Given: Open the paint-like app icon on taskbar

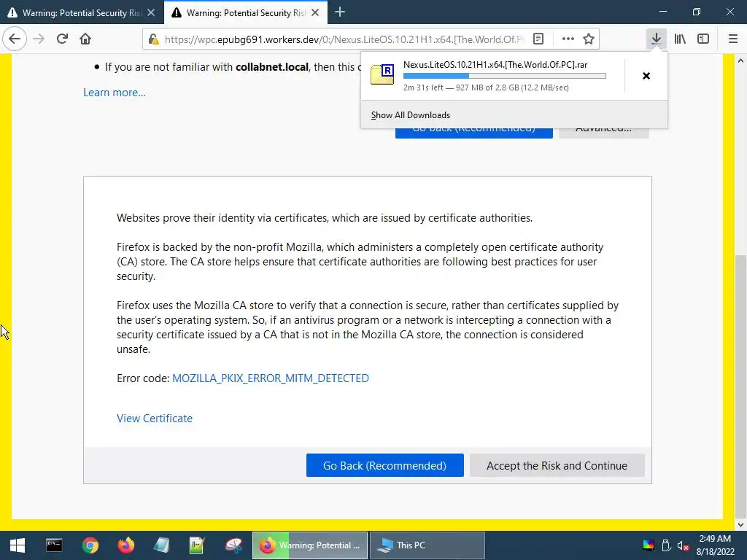Looking at the screenshot, I should tap(233, 545).
